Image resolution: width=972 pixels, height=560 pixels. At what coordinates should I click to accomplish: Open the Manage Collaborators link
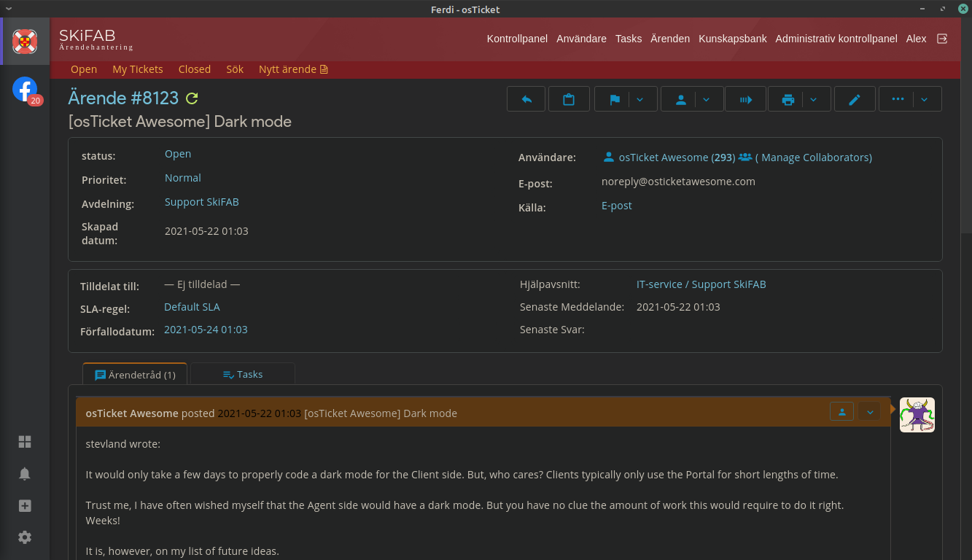(816, 157)
